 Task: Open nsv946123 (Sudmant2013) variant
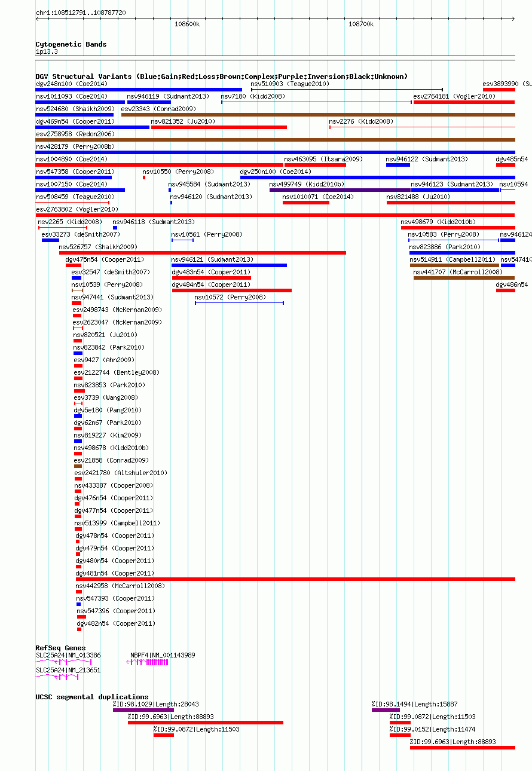[x=452, y=185]
